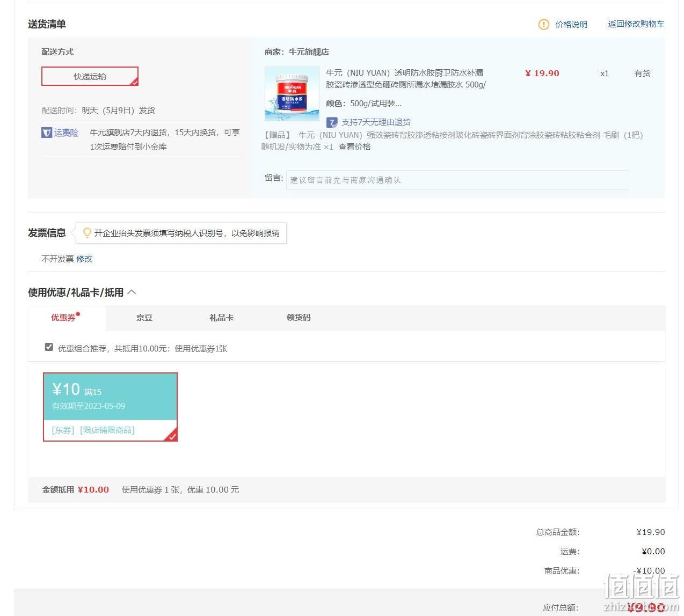Click 修改 to edit invoice info
The width and height of the screenshot is (684, 616).
coord(84,259)
